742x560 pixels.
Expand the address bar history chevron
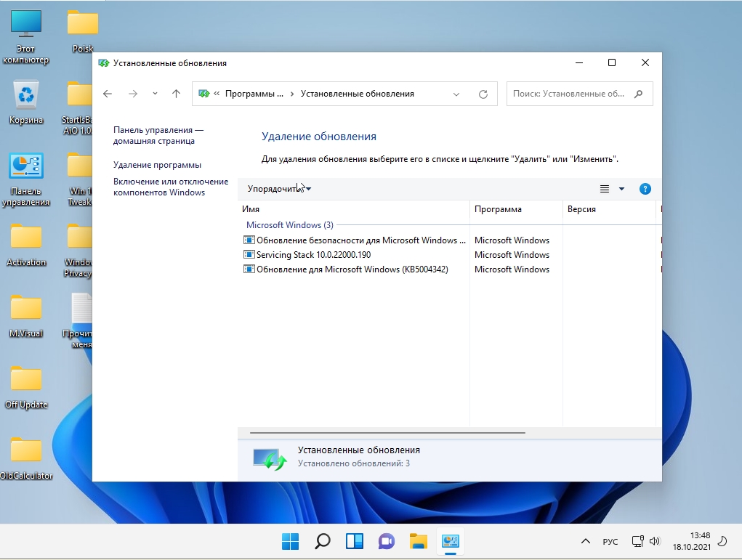point(456,94)
